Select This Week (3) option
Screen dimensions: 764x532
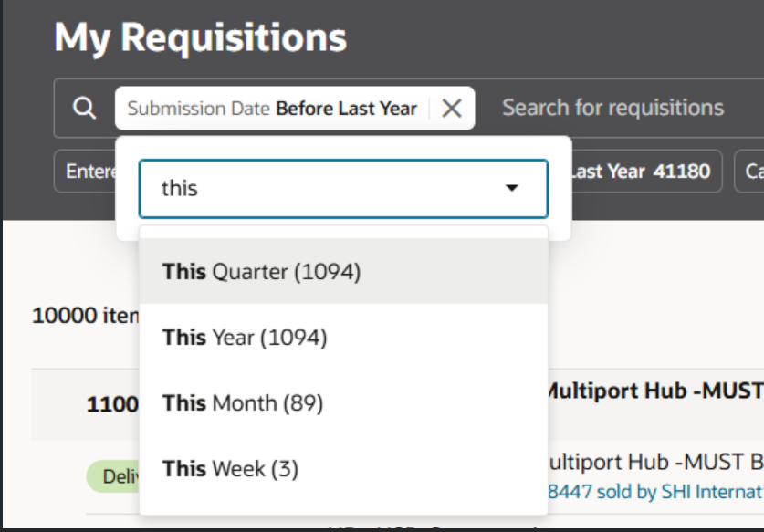343,469
